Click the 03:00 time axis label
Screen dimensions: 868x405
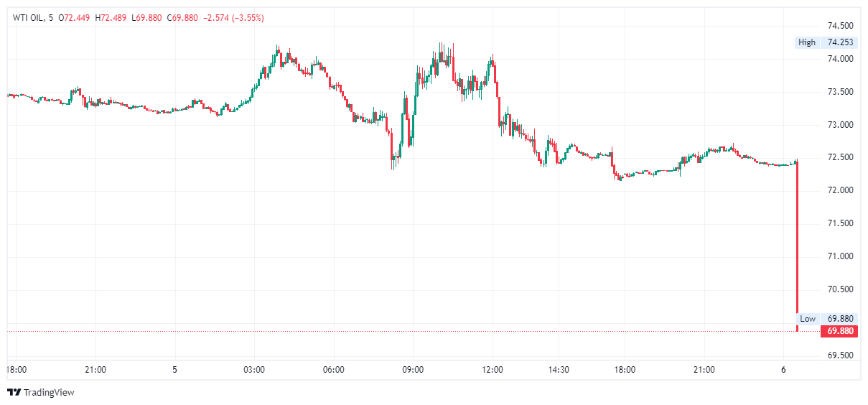pos(254,370)
